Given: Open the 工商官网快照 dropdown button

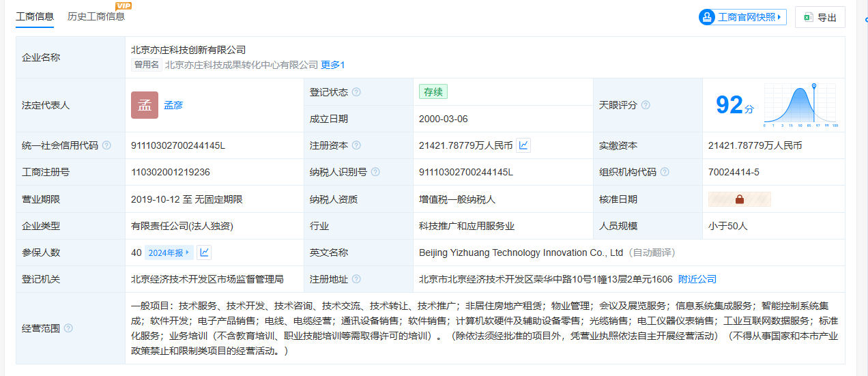Looking at the screenshot, I should (742, 17).
